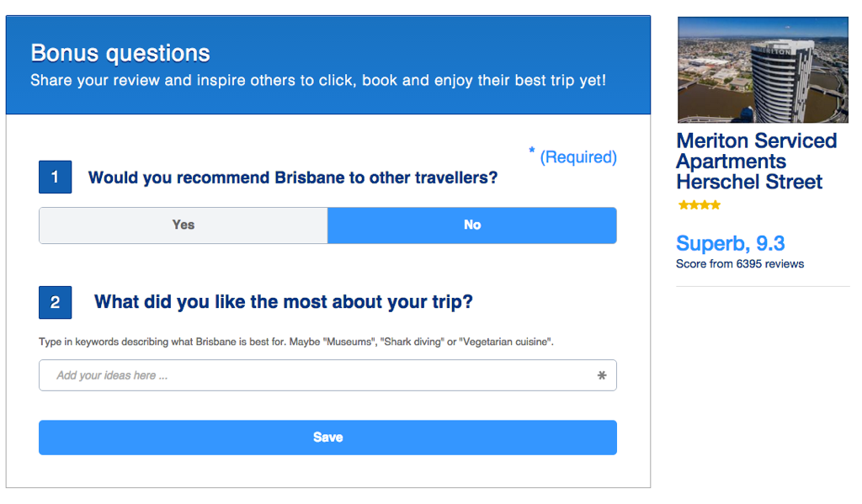Click the 'Add your ideas here' field

click(327, 375)
